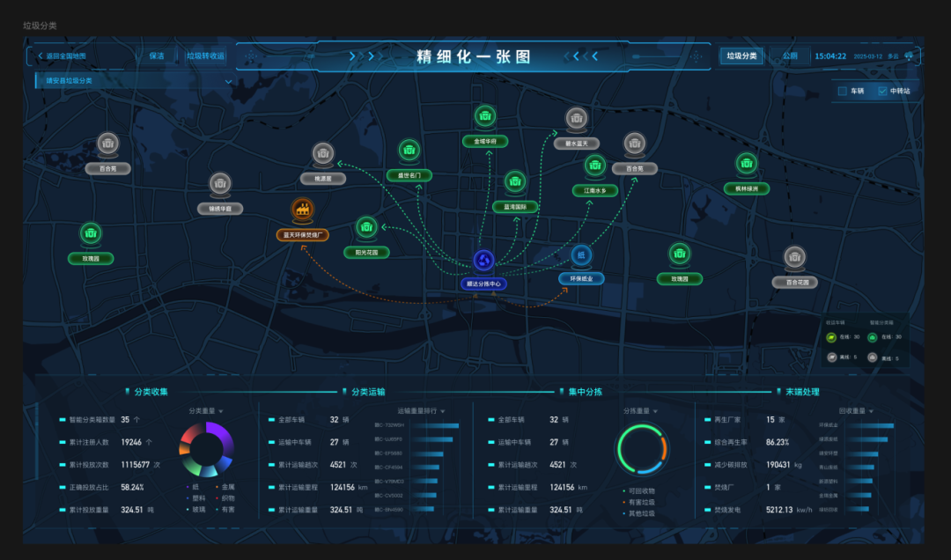The width and height of the screenshot is (951, 560).
Task: Open the 垃圾转收运 tab
Action: point(205,56)
